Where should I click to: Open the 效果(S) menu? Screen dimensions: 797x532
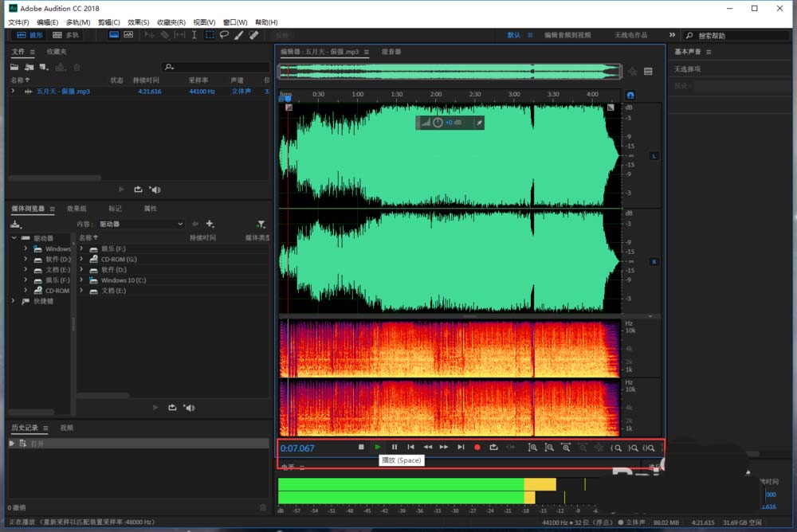(x=139, y=22)
